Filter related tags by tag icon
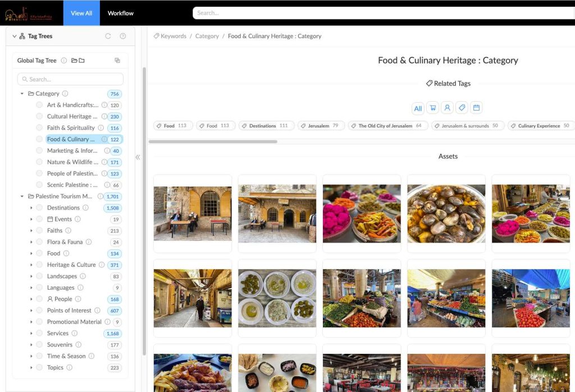This screenshot has width=575, height=392. click(462, 108)
